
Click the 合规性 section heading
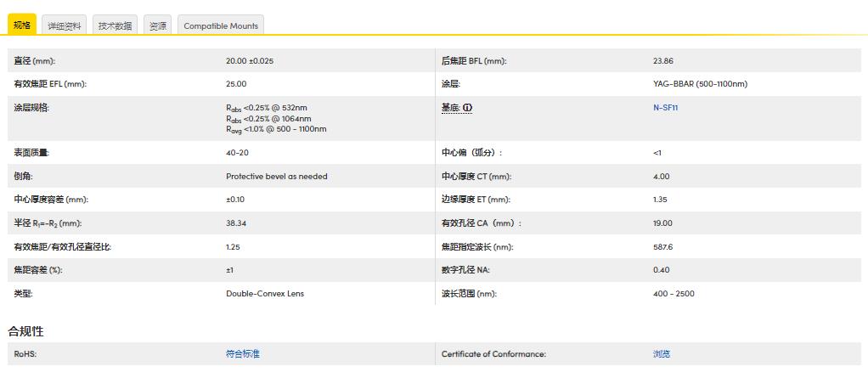[25, 330]
